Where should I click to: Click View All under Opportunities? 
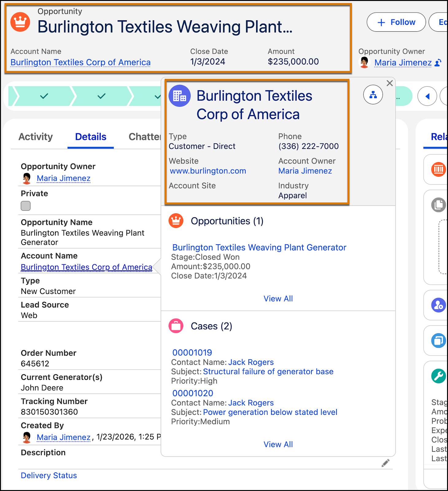coord(278,299)
